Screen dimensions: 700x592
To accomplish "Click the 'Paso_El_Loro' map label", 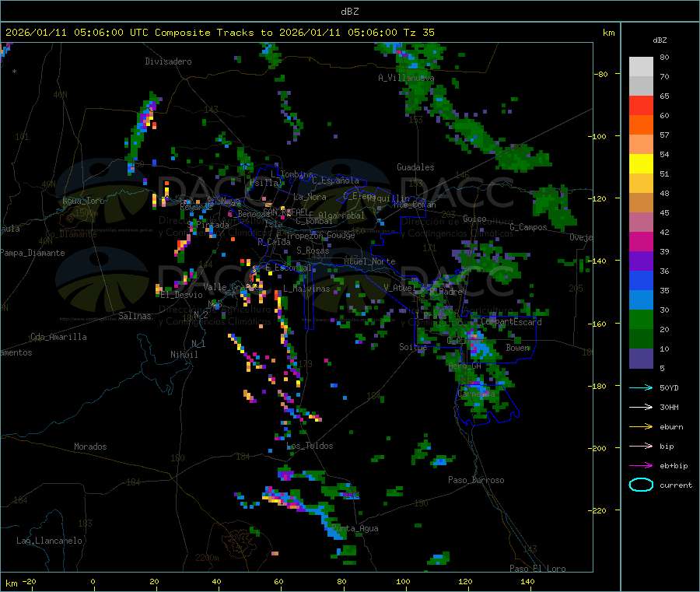I will pyautogui.click(x=537, y=569).
